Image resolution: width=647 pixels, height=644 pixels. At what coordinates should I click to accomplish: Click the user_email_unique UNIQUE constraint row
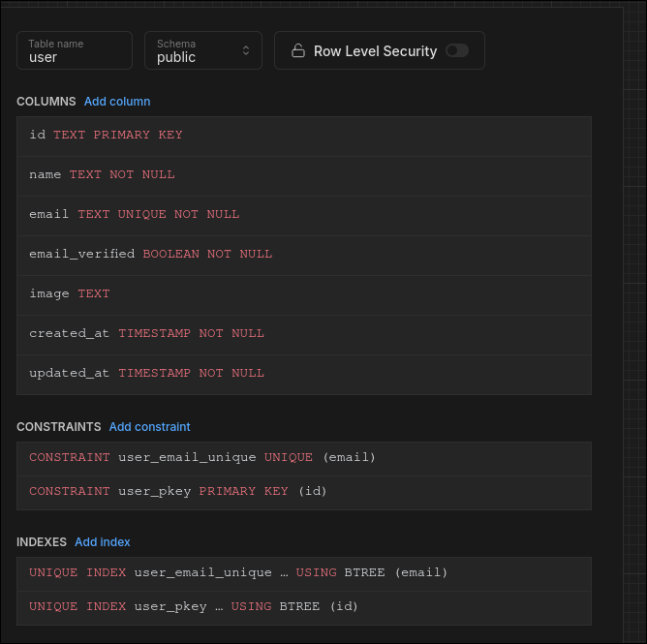pyautogui.click(x=303, y=458)
